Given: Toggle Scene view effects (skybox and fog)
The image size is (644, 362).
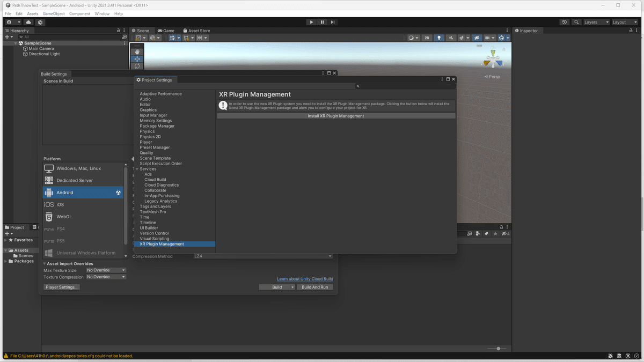Looking at the screenshot, I should (x=461, y=38).
